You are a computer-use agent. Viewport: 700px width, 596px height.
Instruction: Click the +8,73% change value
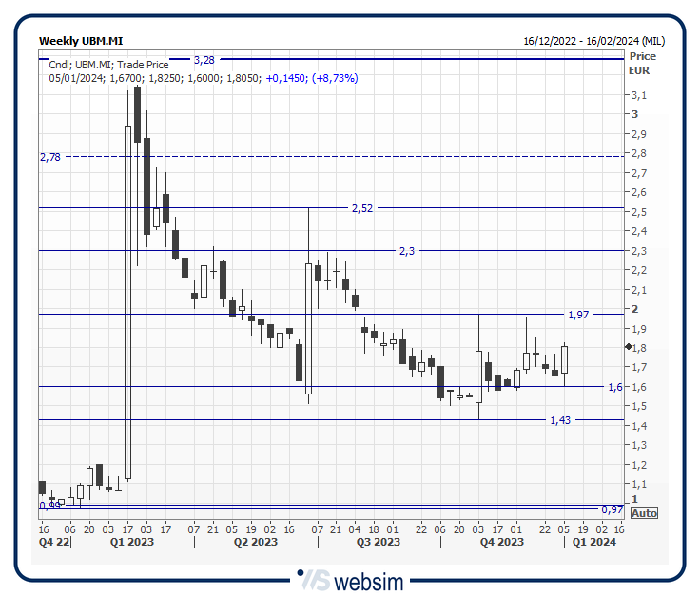click(334, 78)
